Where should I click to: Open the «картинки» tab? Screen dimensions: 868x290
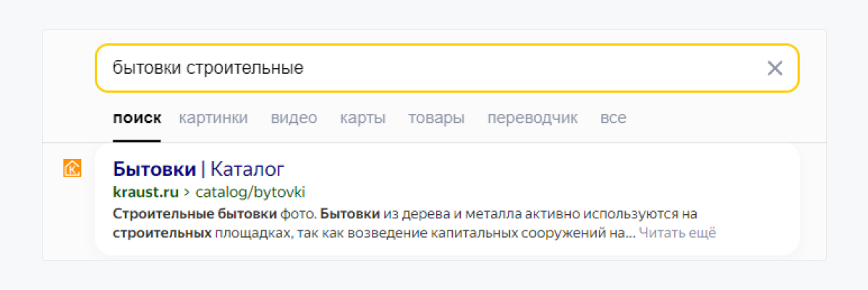click(213, 118)
